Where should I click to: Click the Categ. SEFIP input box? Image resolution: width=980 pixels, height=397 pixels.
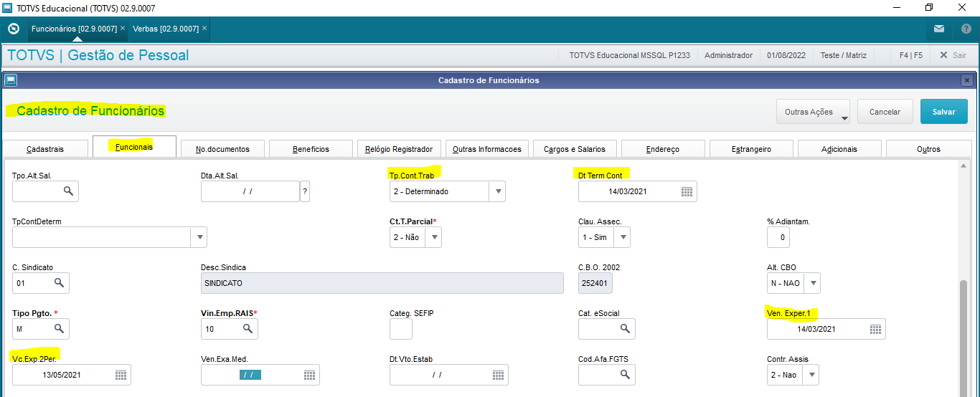pyautogui.click(x=401, y=329)
